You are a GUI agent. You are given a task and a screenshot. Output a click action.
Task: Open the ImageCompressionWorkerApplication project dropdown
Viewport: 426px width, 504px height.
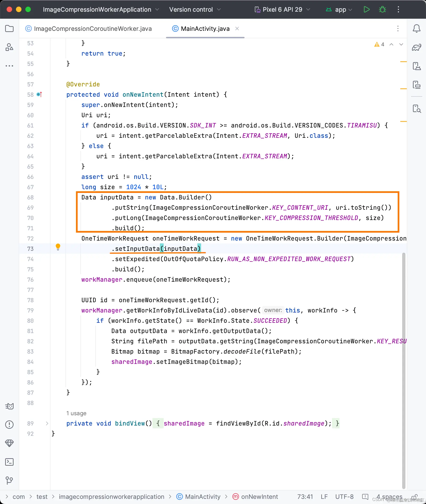click(x=101, y=9)
